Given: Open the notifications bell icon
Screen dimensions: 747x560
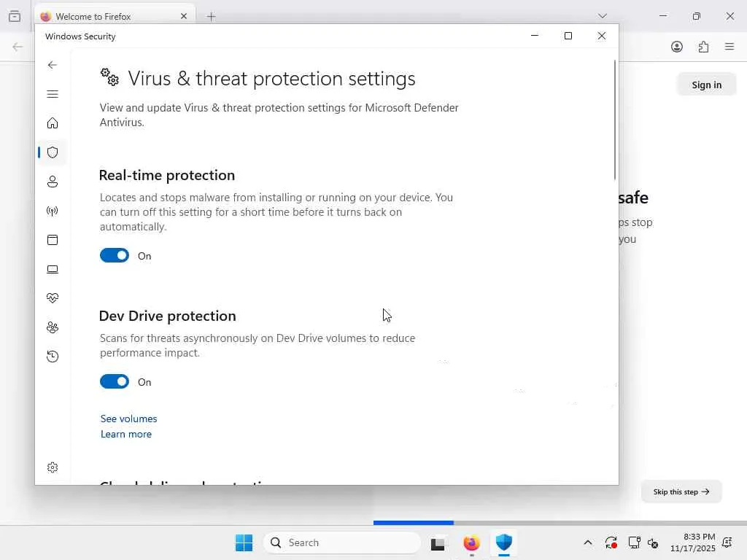Looking at the screenshot, I should [x=727, y=542].
